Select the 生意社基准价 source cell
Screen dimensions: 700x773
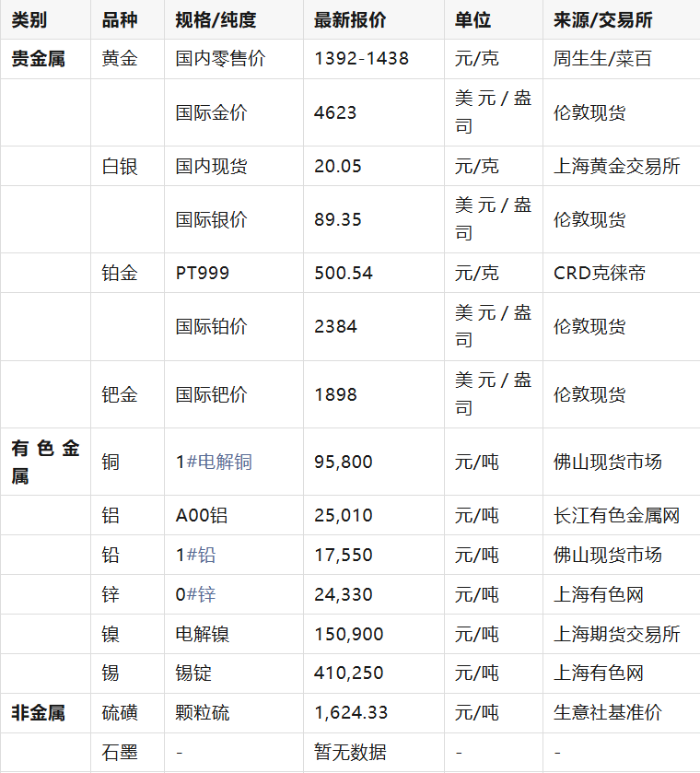pos(607,713)
